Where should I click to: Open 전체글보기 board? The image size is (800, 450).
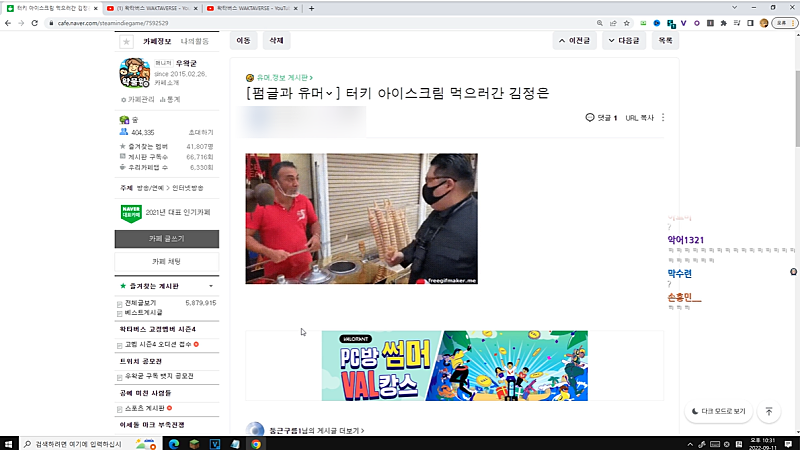[x=140, y=303]
